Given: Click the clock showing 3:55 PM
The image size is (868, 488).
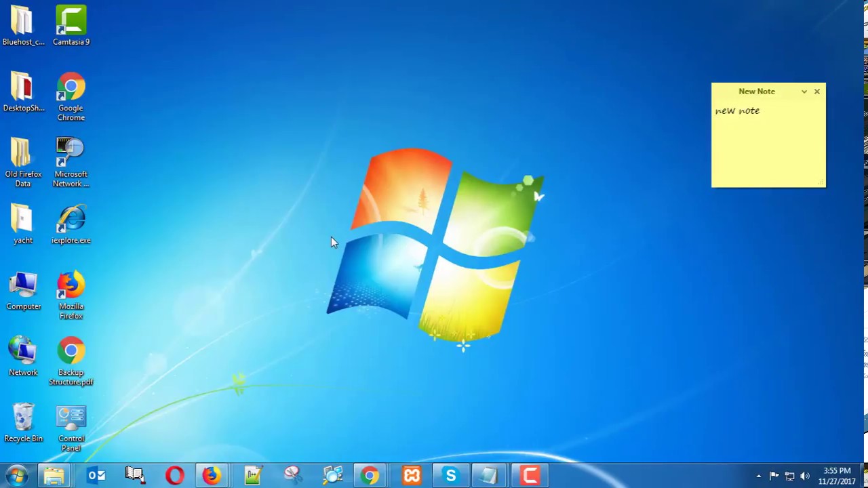Looking at the screenshot, I should pos(837,476).
